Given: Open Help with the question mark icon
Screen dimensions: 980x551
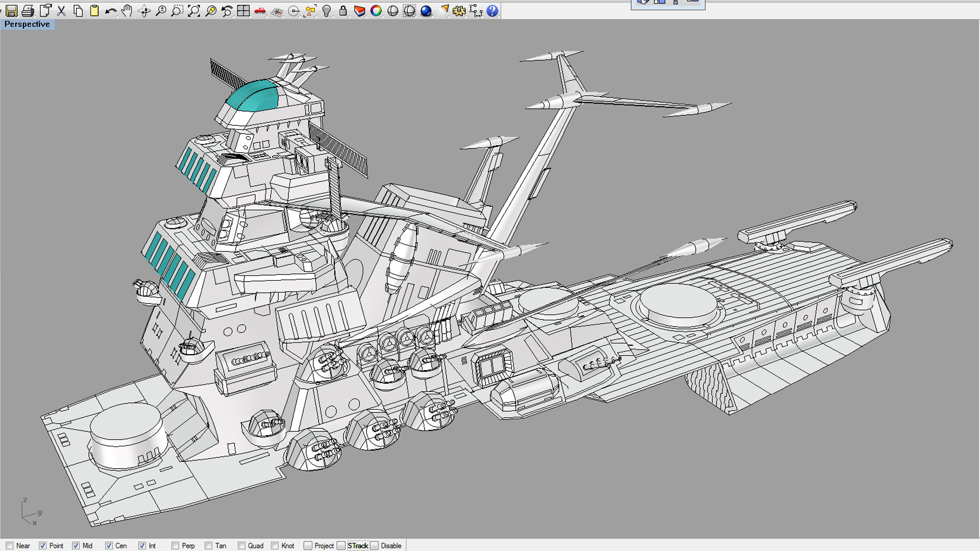Looking at the screenshot, I should [x=492, y=11].
